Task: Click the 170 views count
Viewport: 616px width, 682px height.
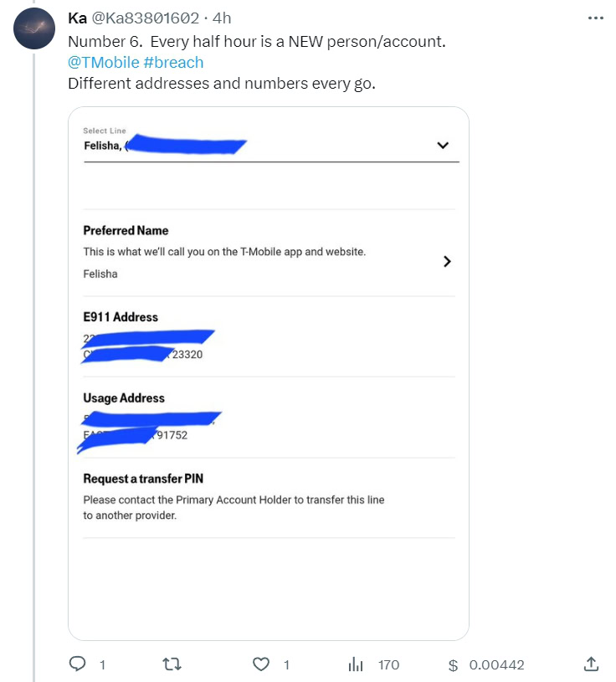Action: coord(388,665)
